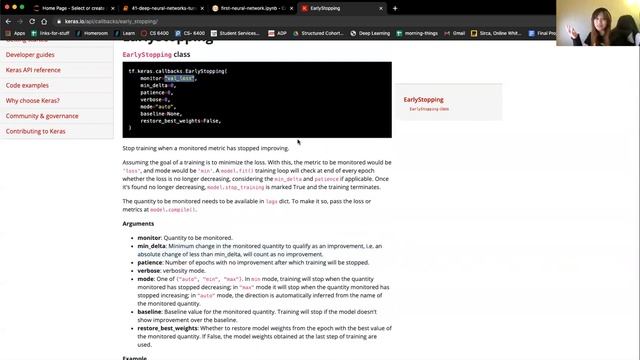The width and height of the screenshot is (640, 360).
Task: Switch to the first-neural-network.ipynb tab
Action: pyautogui.click(x=252, y=8)
